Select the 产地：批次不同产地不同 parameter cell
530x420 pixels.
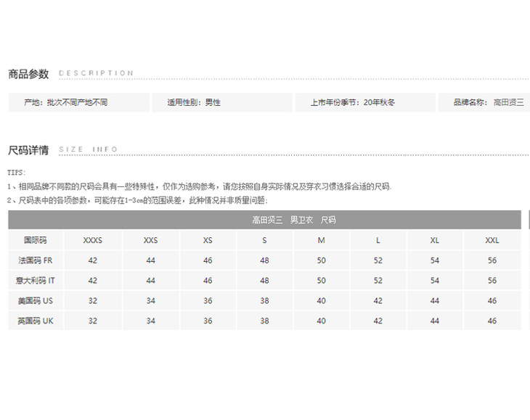(79, 102)
